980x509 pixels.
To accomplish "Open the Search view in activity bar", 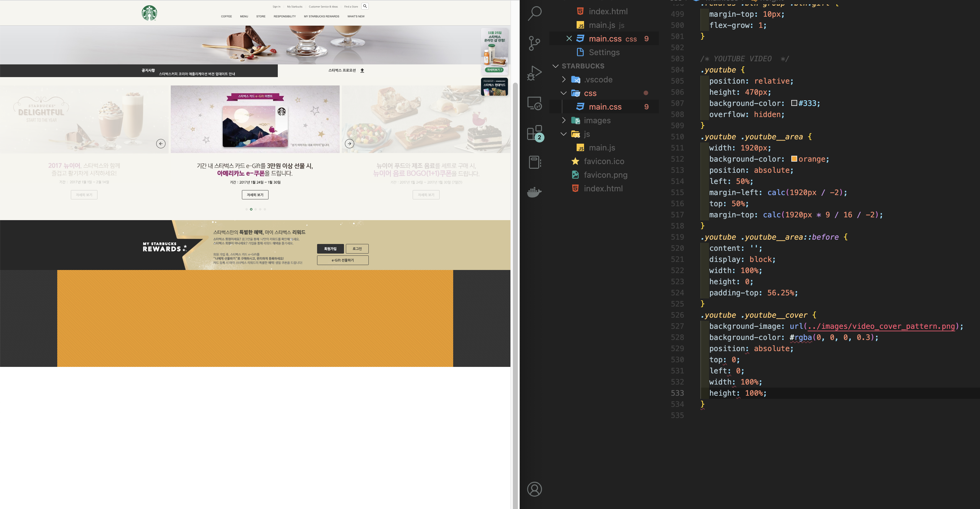I will coord(535,13).
